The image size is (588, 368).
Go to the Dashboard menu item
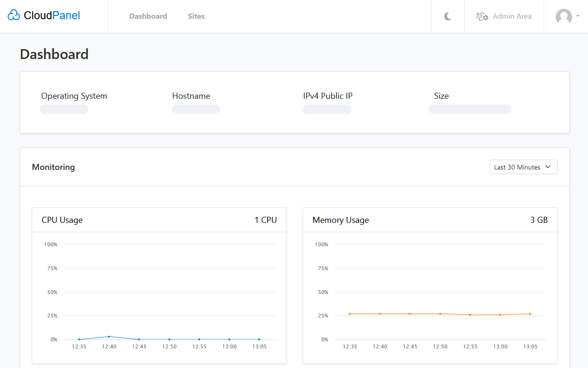point(148,16)
